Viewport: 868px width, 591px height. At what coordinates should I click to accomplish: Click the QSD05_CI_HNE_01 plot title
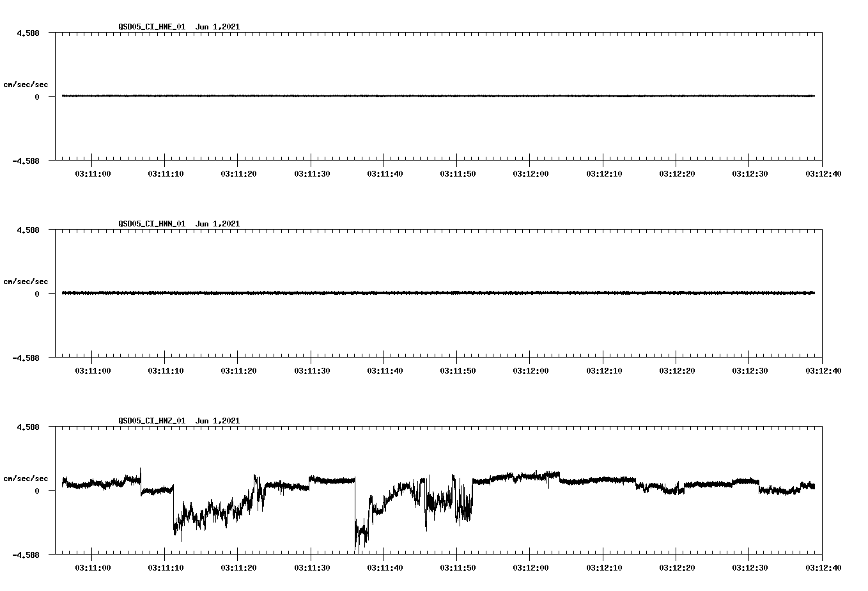coord(179,27)
